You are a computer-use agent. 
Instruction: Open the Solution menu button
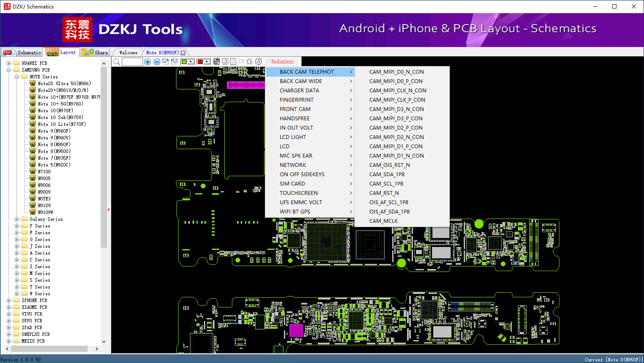(282, 62)
